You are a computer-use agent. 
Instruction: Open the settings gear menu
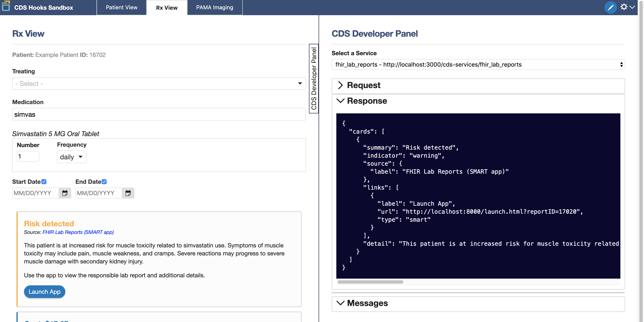(x=624, y=7)
